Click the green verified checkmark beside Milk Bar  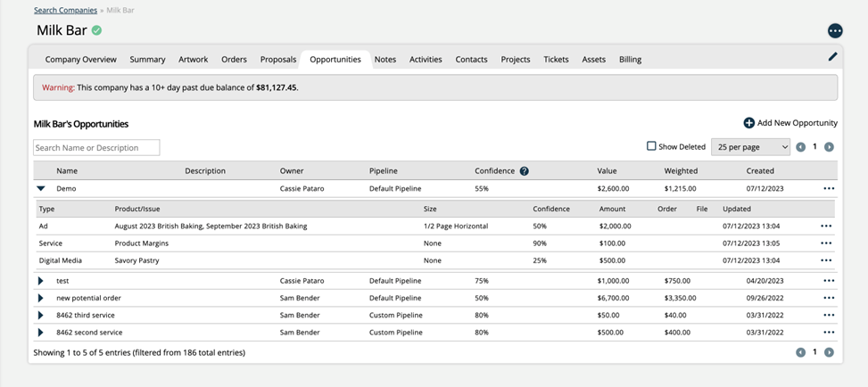[x=97, y=30]
